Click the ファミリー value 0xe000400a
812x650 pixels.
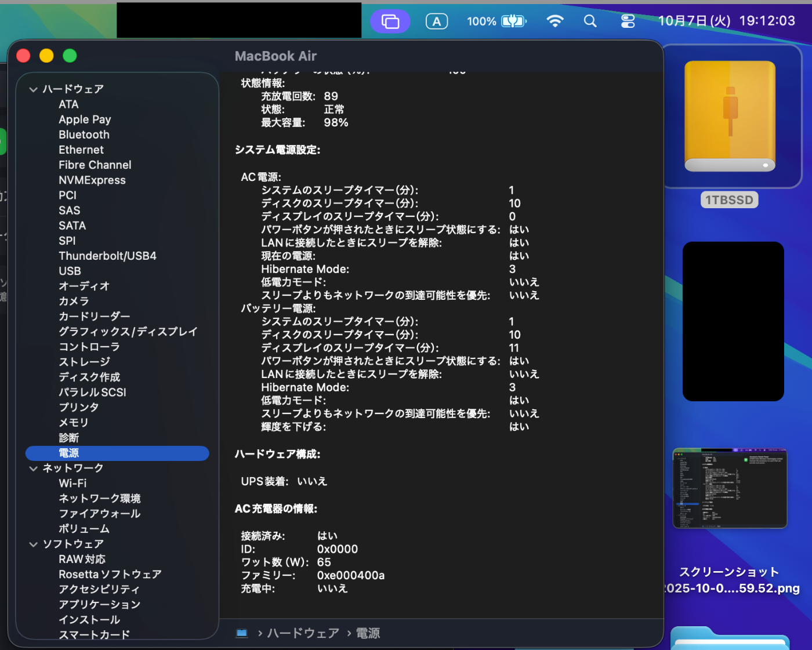351,575
